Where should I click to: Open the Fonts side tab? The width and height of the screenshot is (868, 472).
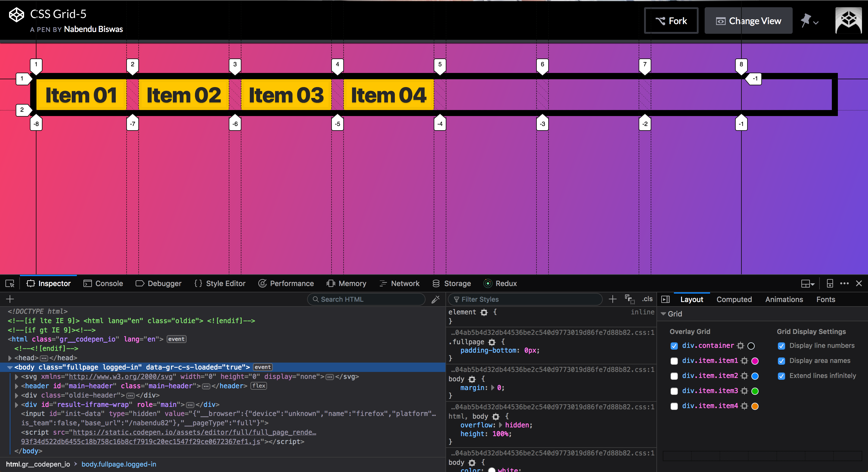(x=826, y=300)
